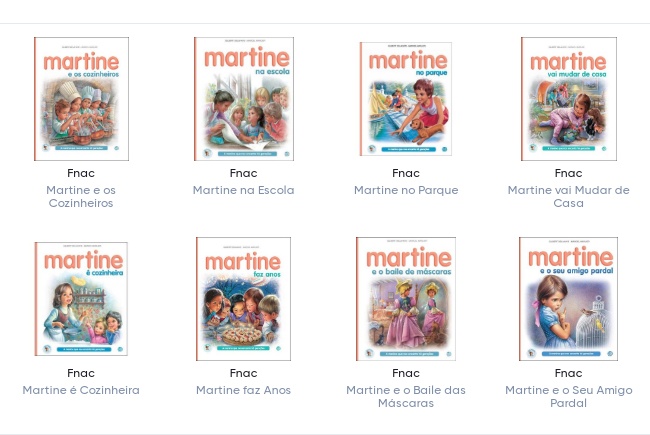Follow the Martine e os Cozinheiros title link

click(81, 197)
